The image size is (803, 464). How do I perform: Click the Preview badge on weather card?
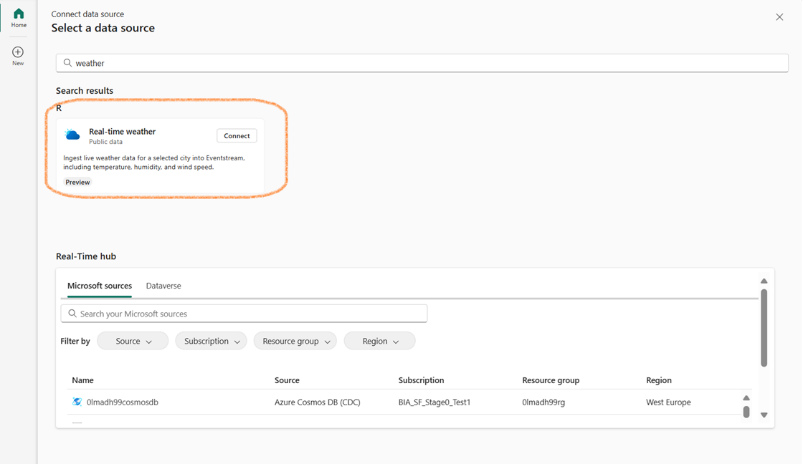pos(78,182)
